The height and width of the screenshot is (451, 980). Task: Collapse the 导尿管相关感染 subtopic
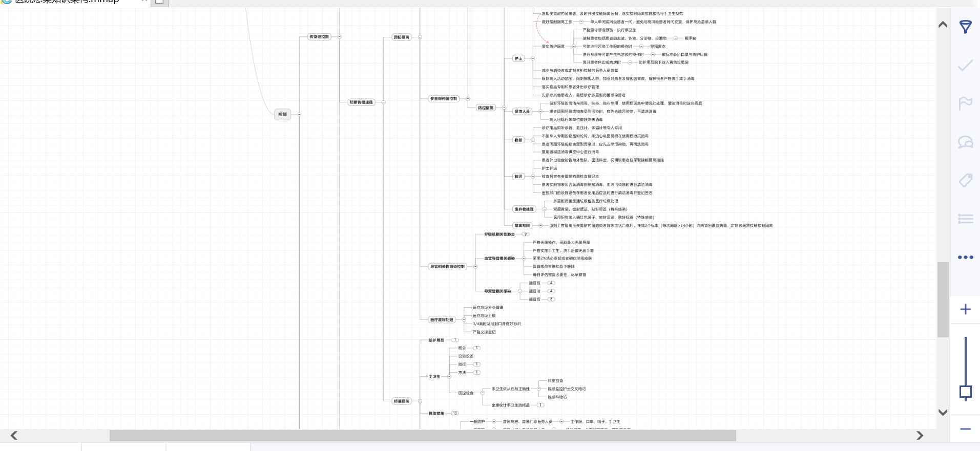click(519, 291)
